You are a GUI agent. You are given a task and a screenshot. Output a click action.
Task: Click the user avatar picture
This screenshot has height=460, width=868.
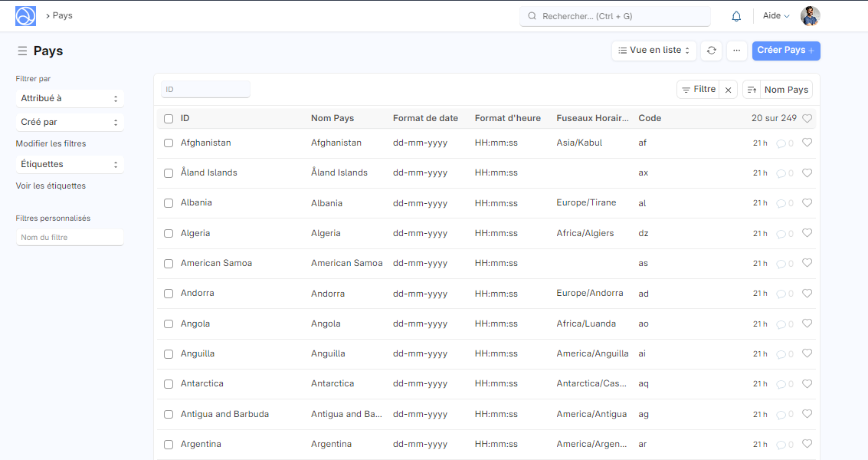coord(810,16)
